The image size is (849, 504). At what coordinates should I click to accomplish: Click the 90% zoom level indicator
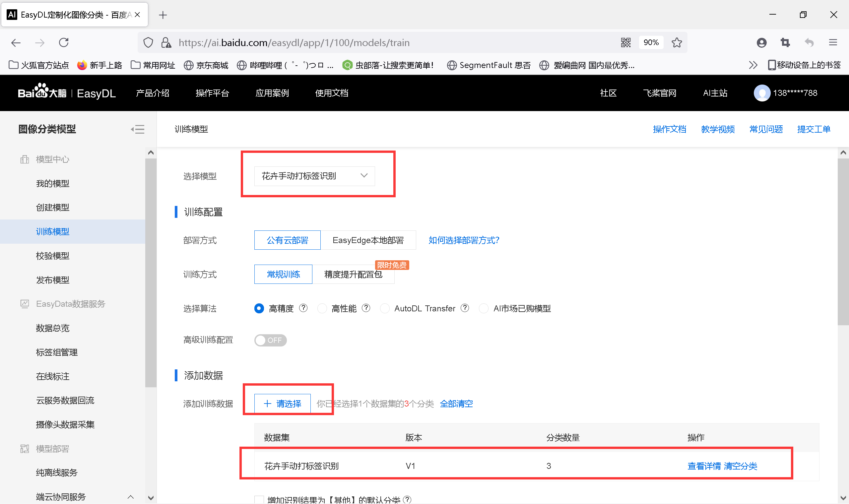651,42
